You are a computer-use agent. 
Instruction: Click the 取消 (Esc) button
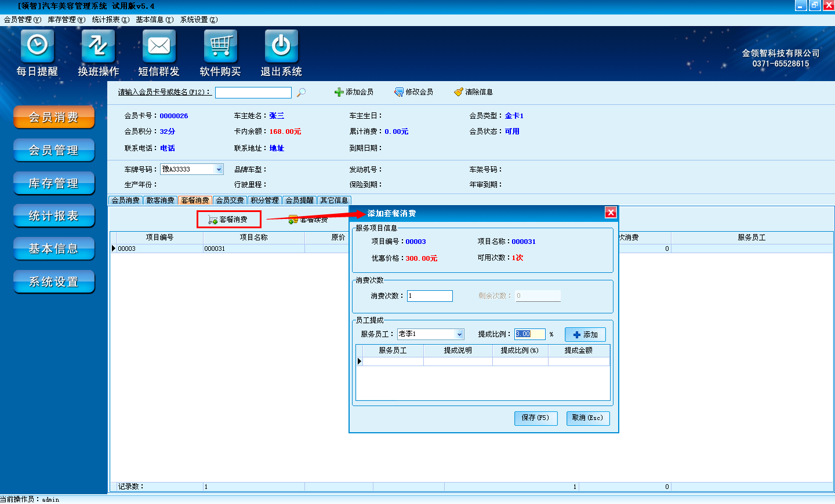click(x=587, y=418)
